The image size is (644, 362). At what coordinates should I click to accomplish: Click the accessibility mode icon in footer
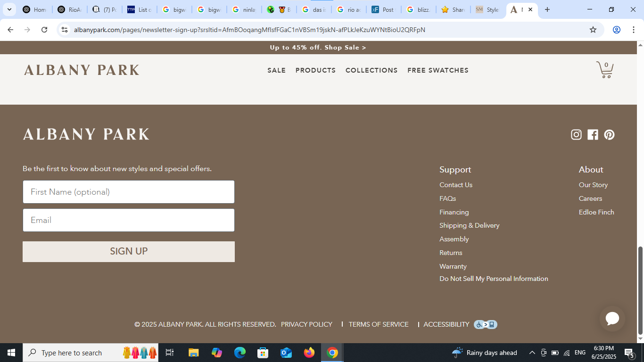[x=486, y=324]
